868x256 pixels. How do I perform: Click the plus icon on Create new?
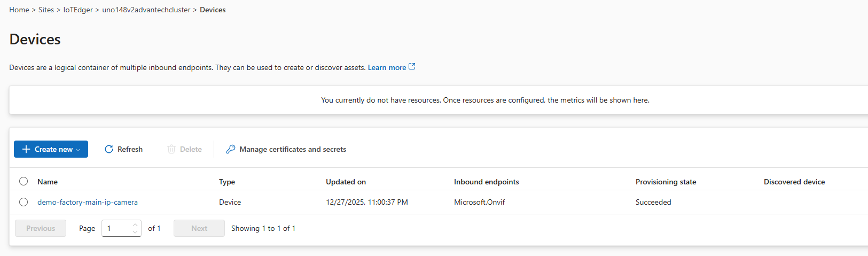26,149
